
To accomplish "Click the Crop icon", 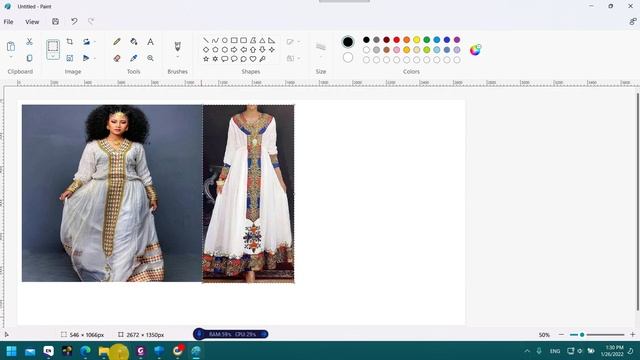I will (70, 42).
